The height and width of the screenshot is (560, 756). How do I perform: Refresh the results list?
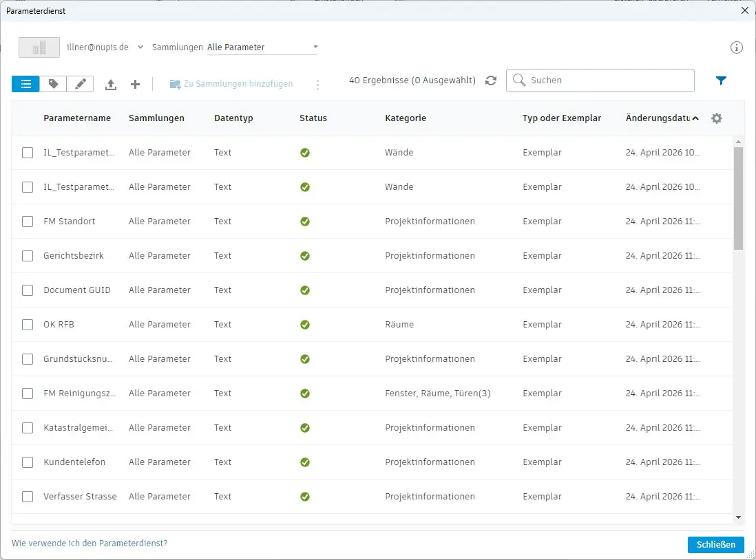(x=491, y=80)
